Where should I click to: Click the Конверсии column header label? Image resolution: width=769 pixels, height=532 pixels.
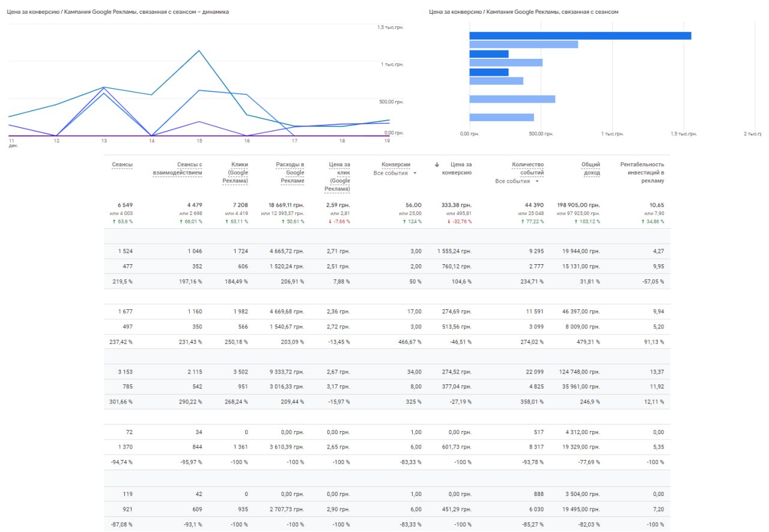tap(396, 165)
